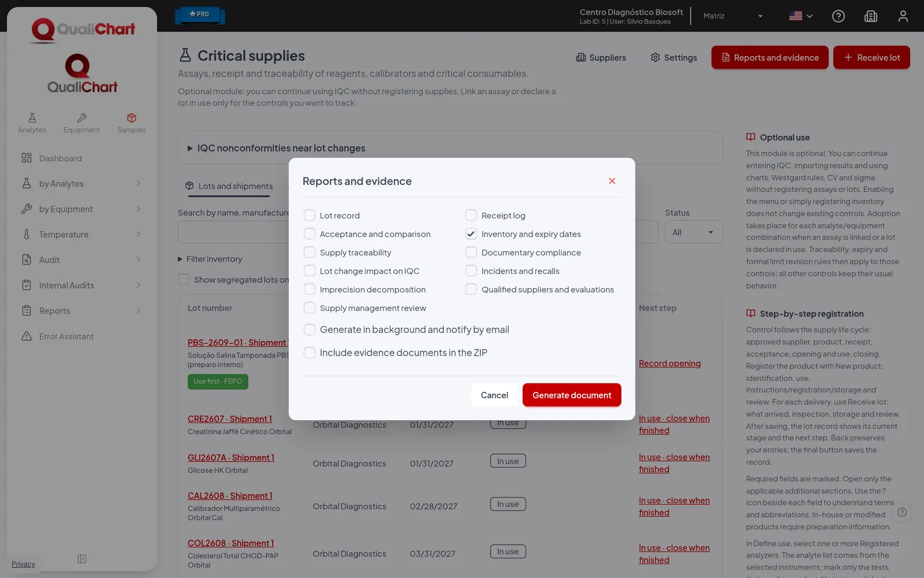Expand the Filter inventory section
This screenshot has height=578, width=924.
click(x=210, y=259)
